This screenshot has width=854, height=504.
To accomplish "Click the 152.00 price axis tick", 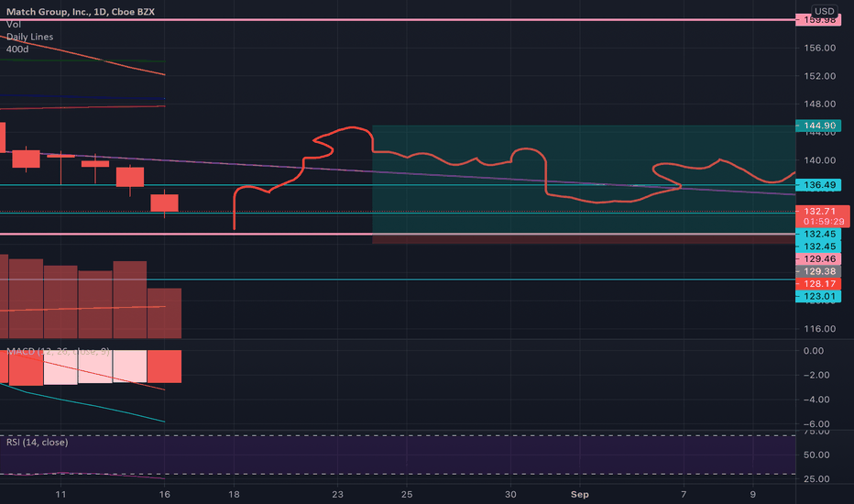I will pos(820,76).
